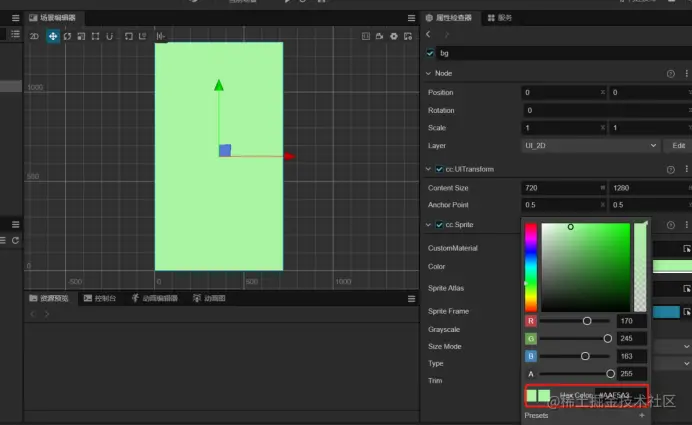
Task: Switch to the 服务 tab
Action: click(x=500, y=18)
